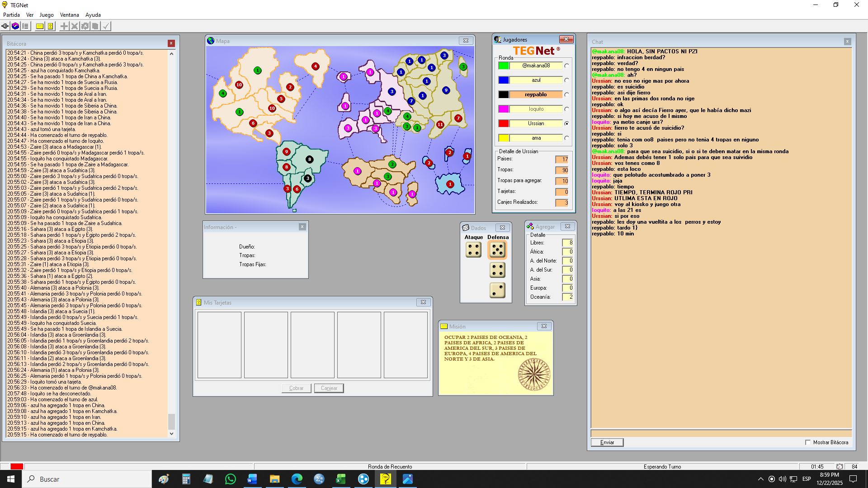Select the radio button next to reypablo
The width and height of the screenshot is (868, 488).
[x=566, y=95]
